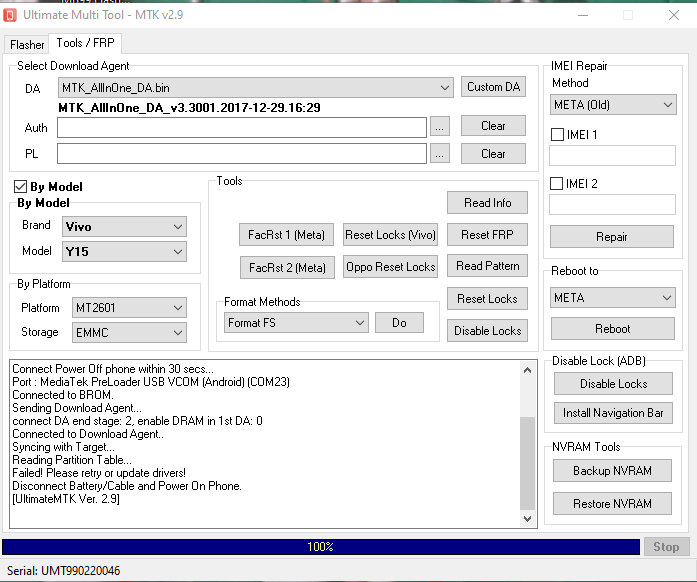Click the log scroll up arrow
Screen dimensions: 697x582
[x=527, y=370]
